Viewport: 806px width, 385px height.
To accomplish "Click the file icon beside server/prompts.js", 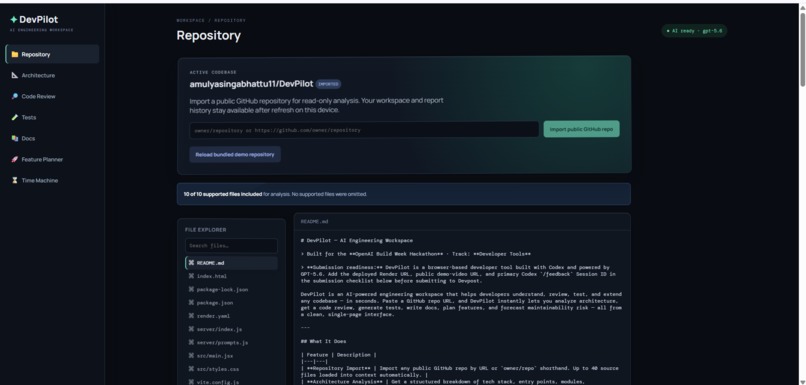I will click(191, 342).
